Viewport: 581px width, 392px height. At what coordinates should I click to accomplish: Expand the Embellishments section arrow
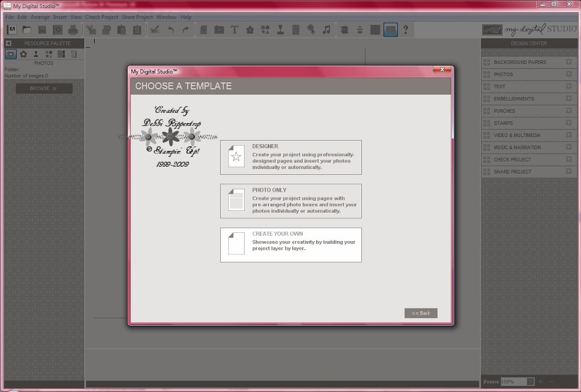tap(569, 99)
